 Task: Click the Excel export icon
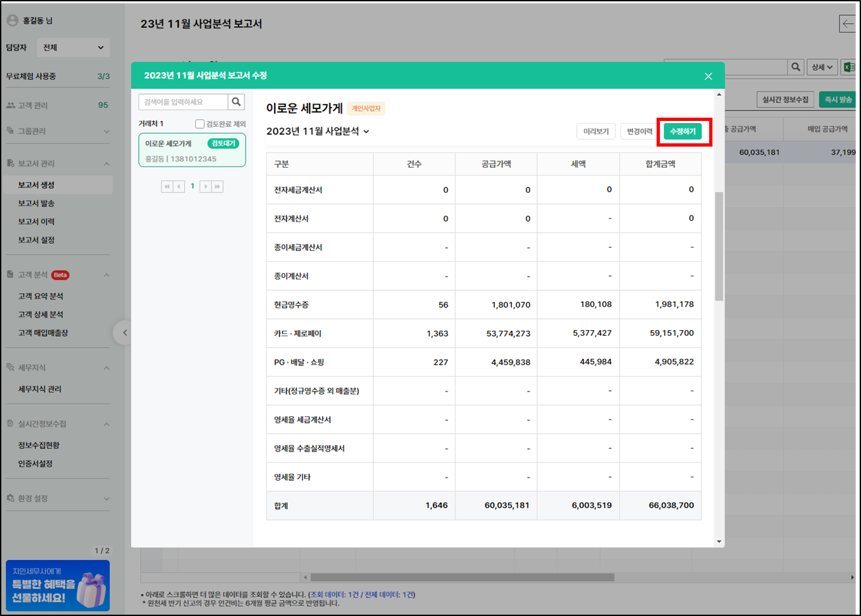(x=849, y=67)
